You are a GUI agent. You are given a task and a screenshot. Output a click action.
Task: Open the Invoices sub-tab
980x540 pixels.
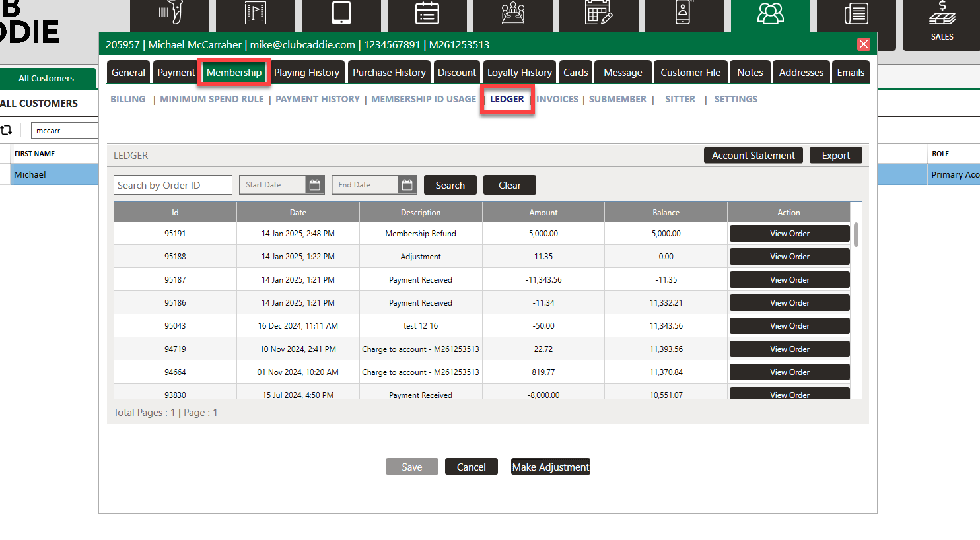click(557, 99)
